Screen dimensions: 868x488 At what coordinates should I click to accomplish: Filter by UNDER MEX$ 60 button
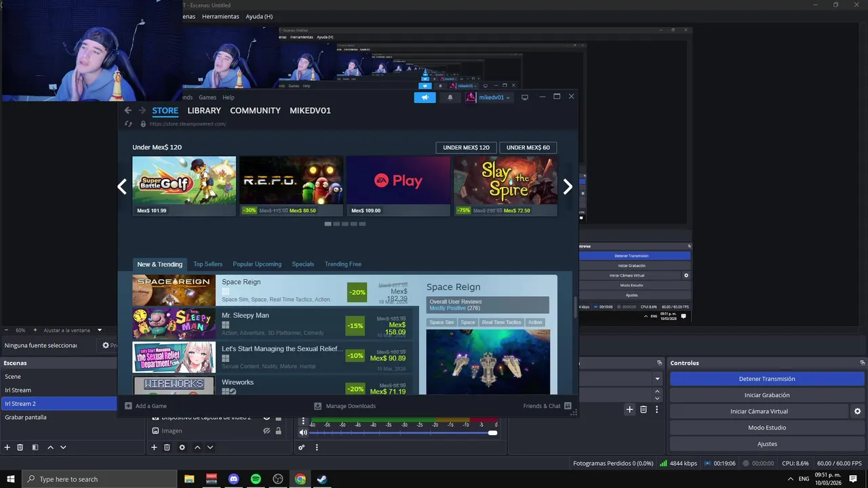point(528,148)
